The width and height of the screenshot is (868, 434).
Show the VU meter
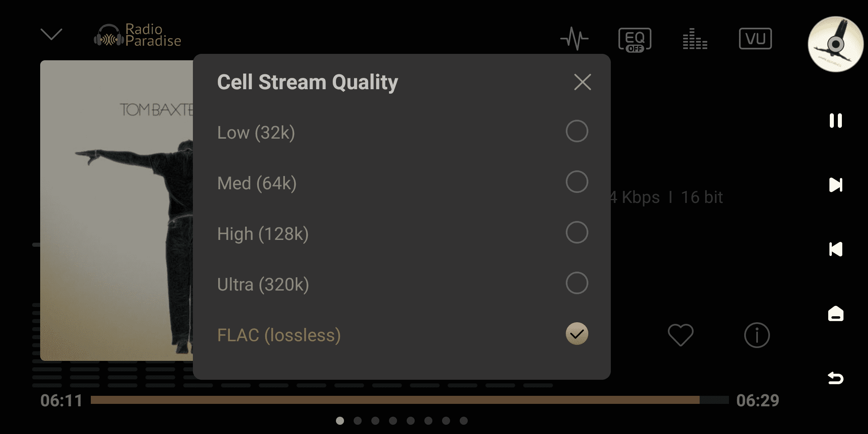(755, 39)
